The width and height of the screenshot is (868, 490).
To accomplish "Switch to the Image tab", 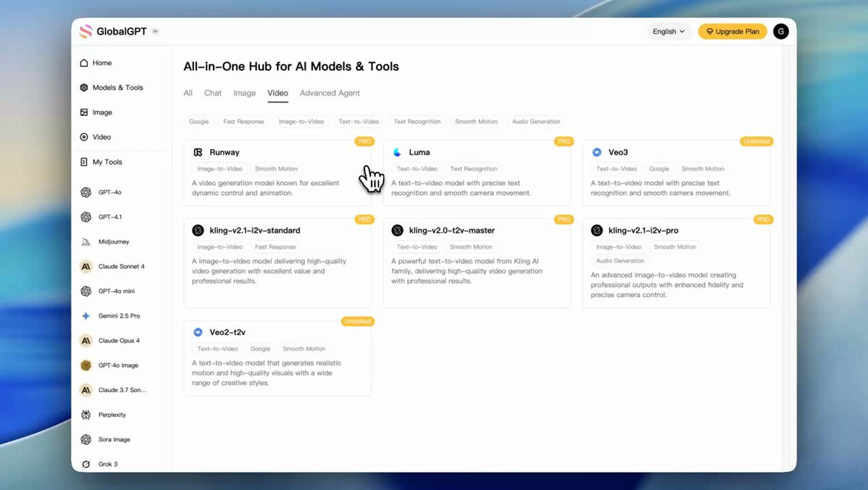I will click(x=245, y=93).
